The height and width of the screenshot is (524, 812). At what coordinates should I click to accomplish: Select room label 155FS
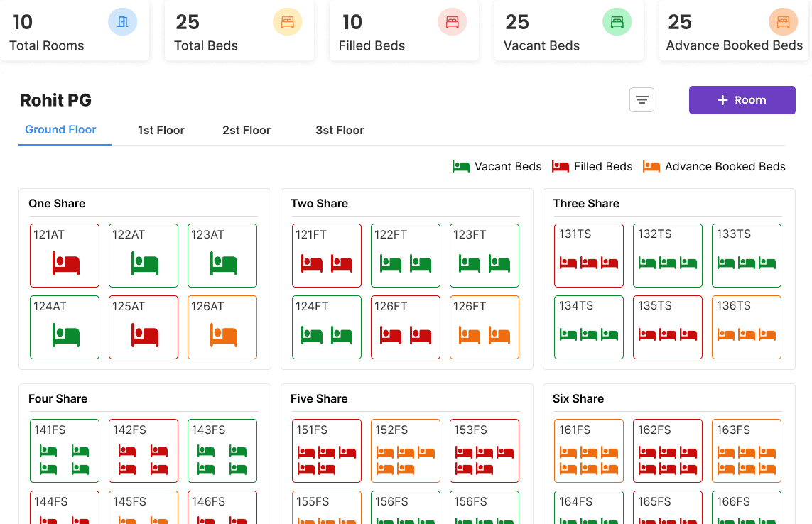point(313,501)
